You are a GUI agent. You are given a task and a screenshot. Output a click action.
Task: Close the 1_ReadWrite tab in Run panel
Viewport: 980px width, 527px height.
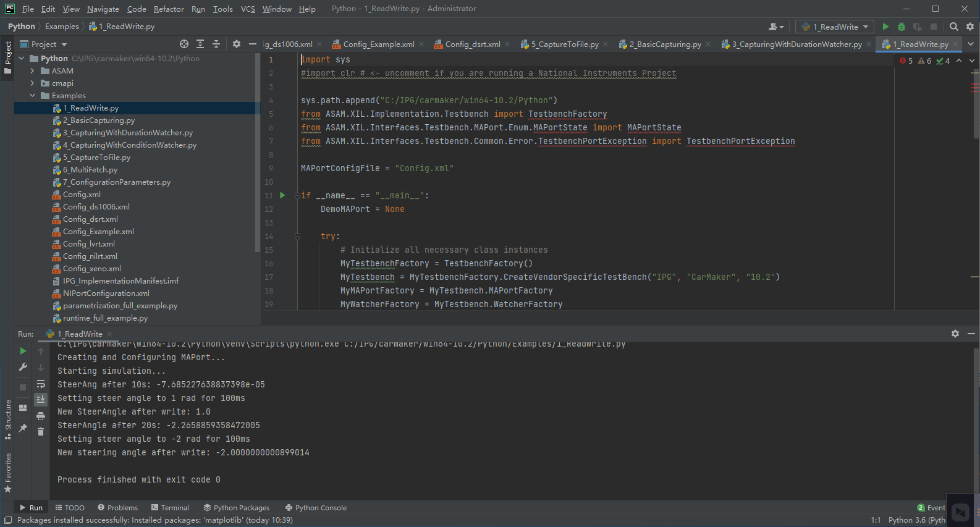109,334
